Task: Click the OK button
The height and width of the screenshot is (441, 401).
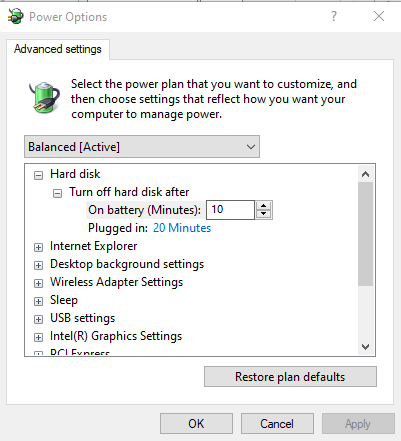Action: (196, 424)
